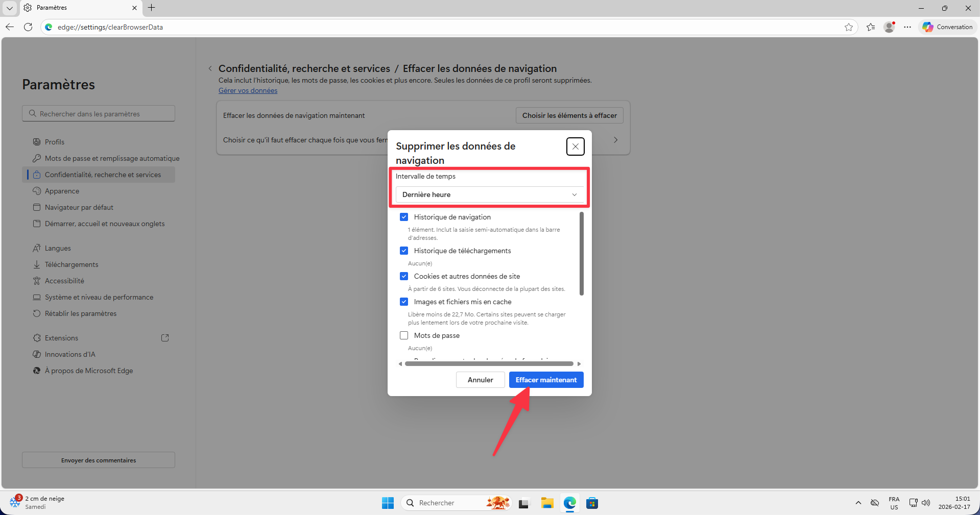980x515 pixels.
Task: Open Rétablir les paramètres section
Action: click(99, 313)
